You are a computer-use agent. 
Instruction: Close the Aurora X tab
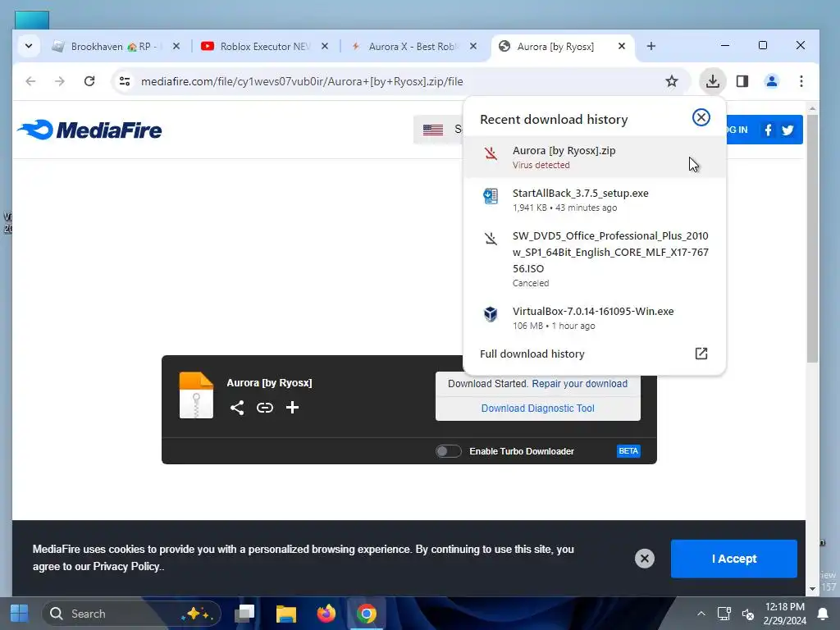coord(473,46)
